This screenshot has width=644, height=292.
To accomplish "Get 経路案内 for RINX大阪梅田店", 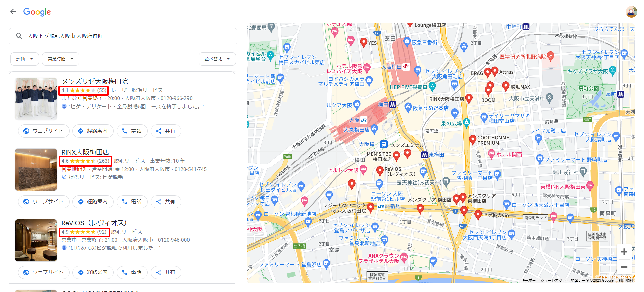I will (x=93, y=201).
